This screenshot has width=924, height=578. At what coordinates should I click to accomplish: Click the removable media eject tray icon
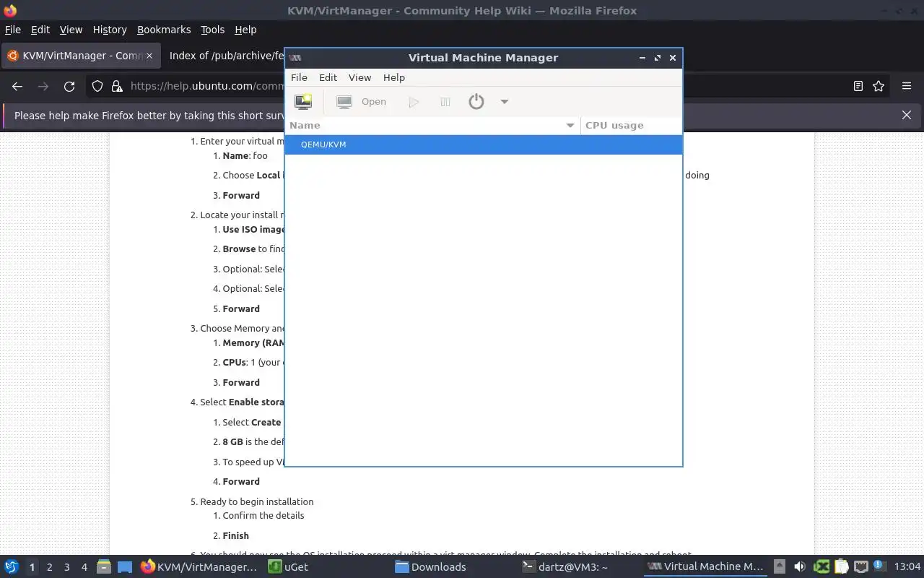coord(780,567)
